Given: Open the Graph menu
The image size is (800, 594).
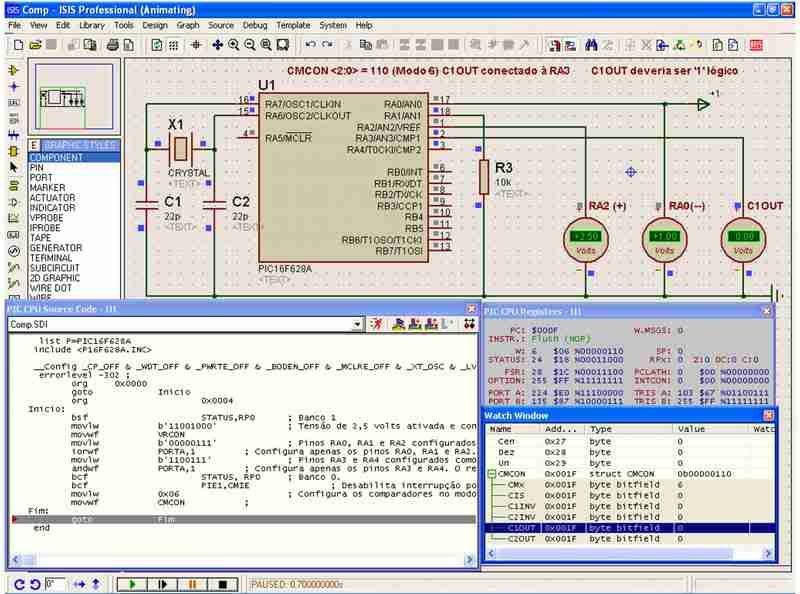Looking at the screenshot, I should (x=188, y=25).
